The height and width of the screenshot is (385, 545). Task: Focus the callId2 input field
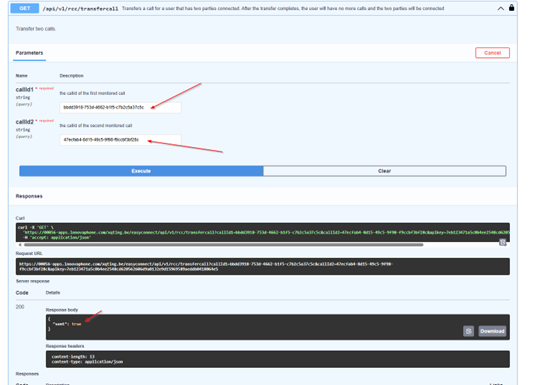point(120,140)
